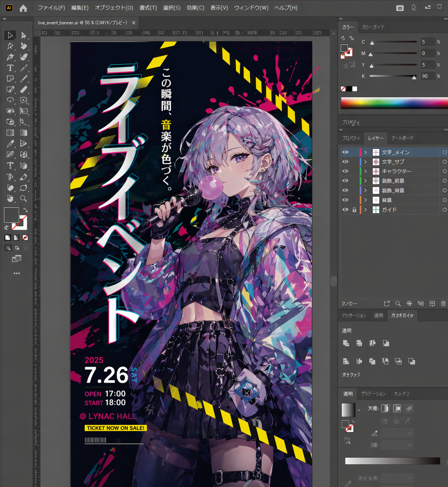Expand the 背景 layer group
Viewport: 448px width, 487px height.
[x=365, y=200]
